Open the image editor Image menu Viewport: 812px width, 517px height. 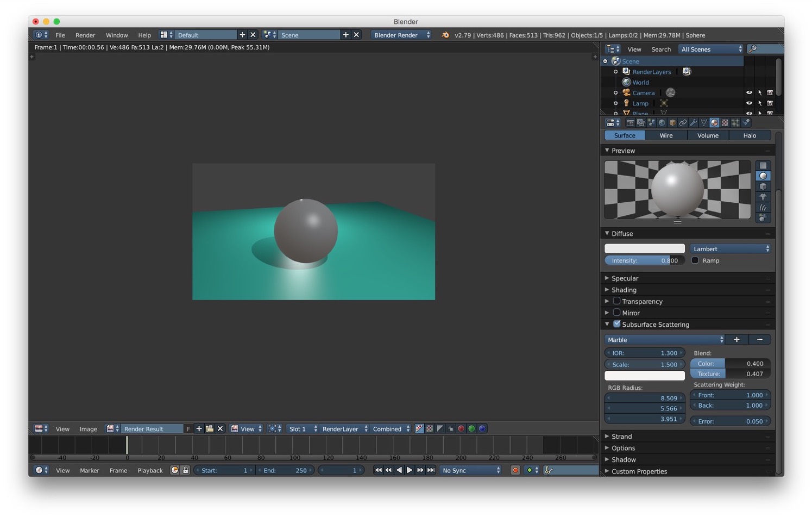(89, 429)
